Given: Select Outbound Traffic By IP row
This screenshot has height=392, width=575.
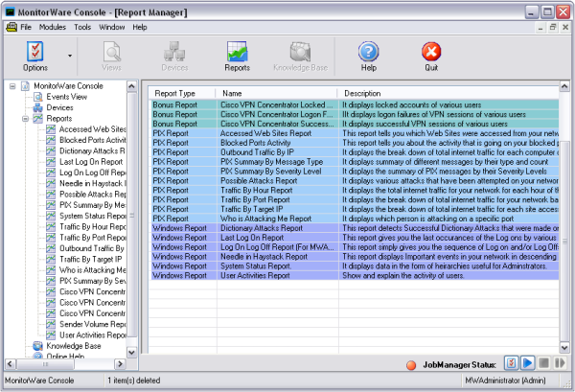Looking at the screenshot, I should tap(355, 152).
